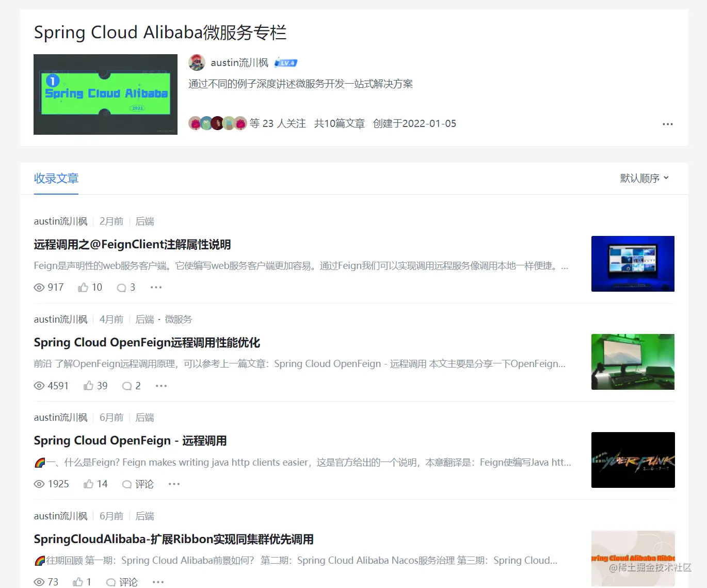Open more options for Ribbon同集群优先调用 article
Image resolution: width=707 pixels, height=588 pixels.
158,582
